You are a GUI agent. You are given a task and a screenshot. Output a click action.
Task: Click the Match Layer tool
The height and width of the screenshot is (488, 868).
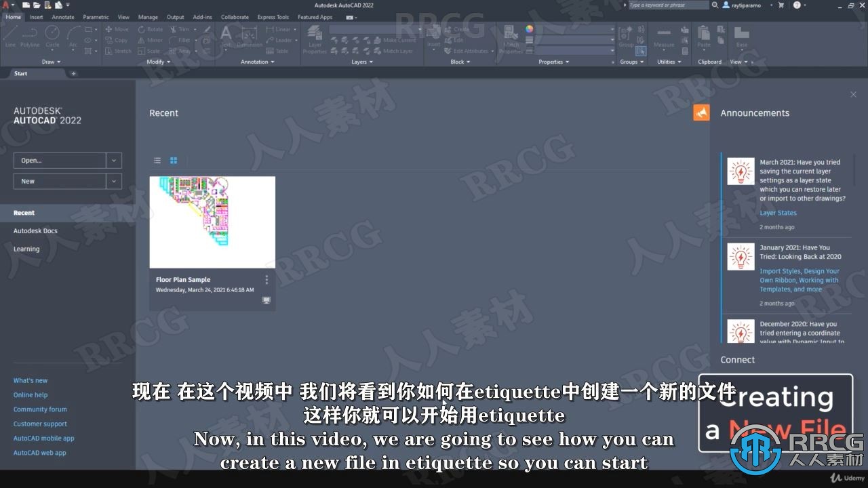point(393,51)
